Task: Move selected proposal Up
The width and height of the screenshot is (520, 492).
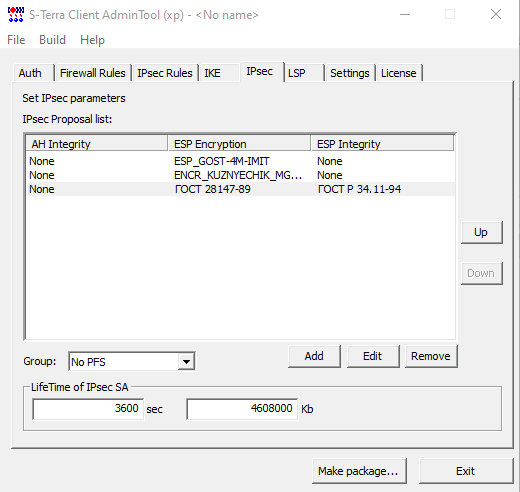Action: pyautogui.click(x=481, y=232)
